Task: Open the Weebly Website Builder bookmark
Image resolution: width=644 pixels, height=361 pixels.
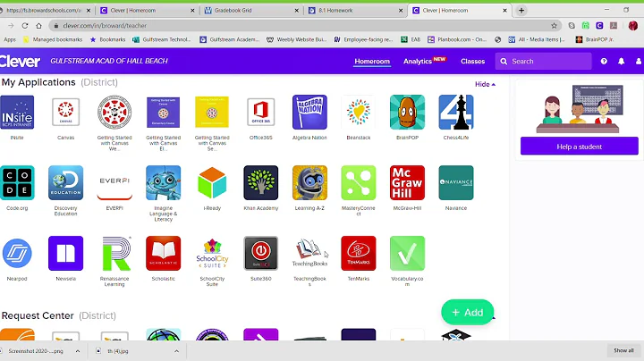Action: point(296,39)
